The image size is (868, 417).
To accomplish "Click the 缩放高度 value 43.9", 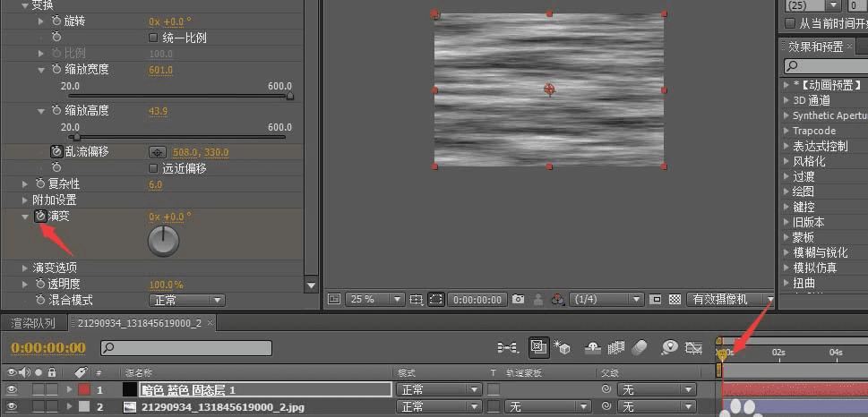I will (159, 111).
